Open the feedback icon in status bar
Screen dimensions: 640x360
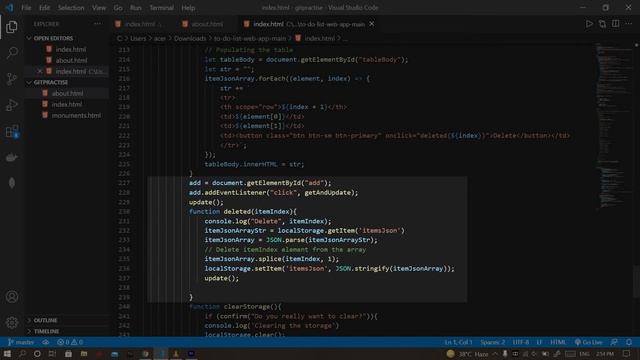click(614, 342)
